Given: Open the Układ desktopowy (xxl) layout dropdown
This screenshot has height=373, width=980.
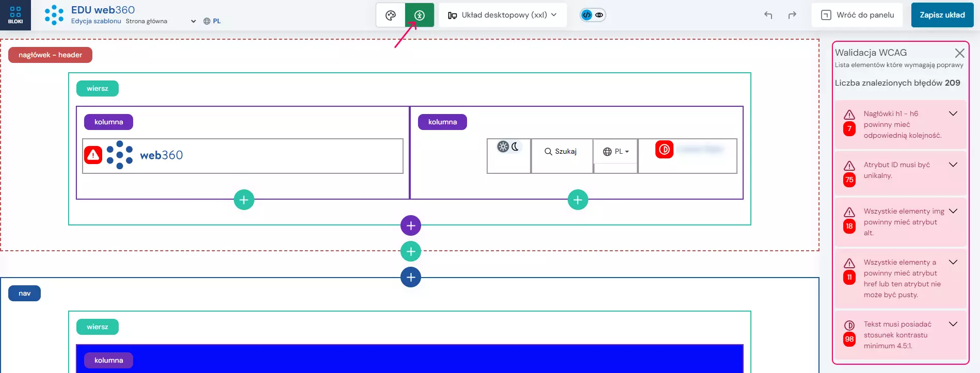Looking at the screenshot, I should coord(503,15).
